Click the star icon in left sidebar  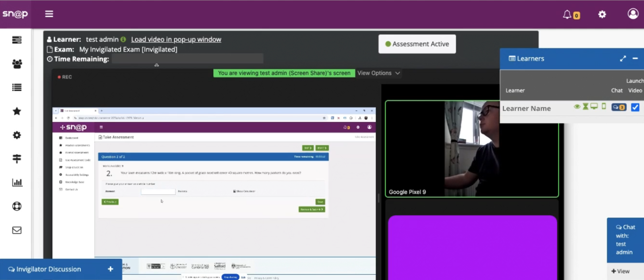pos(17,111)
